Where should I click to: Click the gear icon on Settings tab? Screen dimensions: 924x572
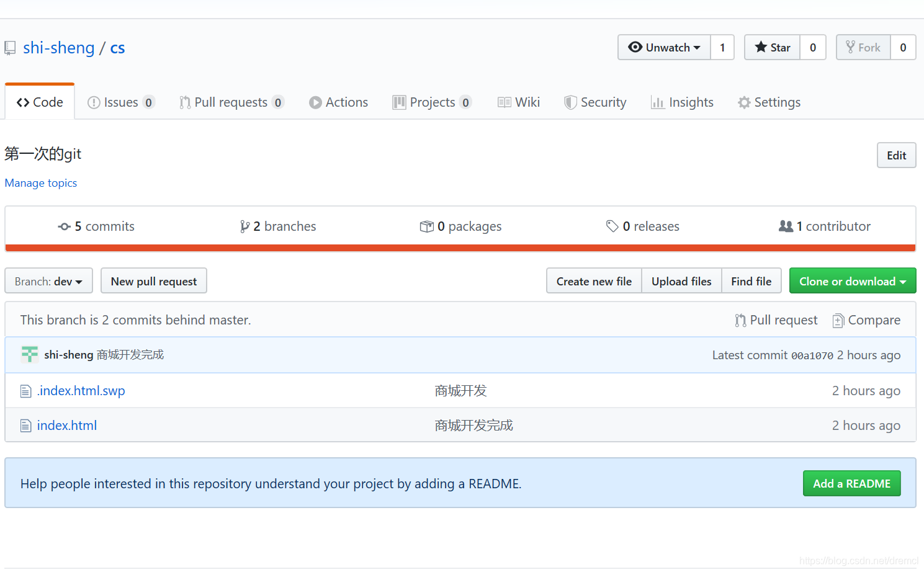(744, 102)
